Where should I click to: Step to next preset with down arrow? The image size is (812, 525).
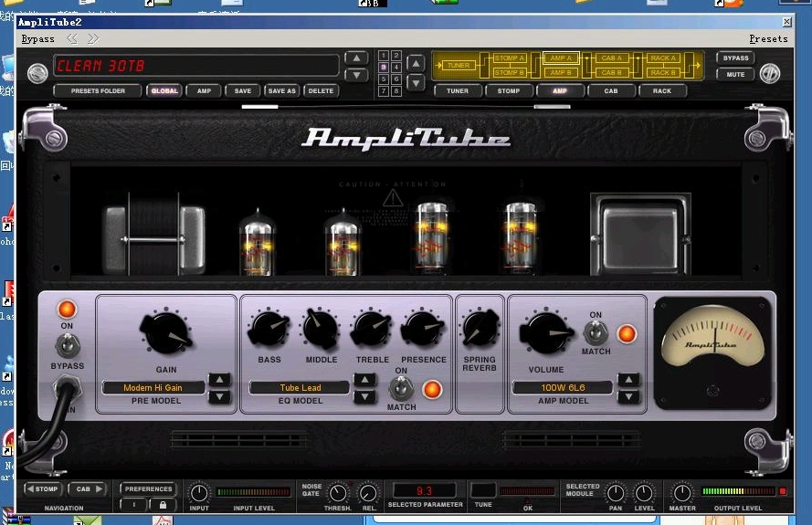coord(356,75)
